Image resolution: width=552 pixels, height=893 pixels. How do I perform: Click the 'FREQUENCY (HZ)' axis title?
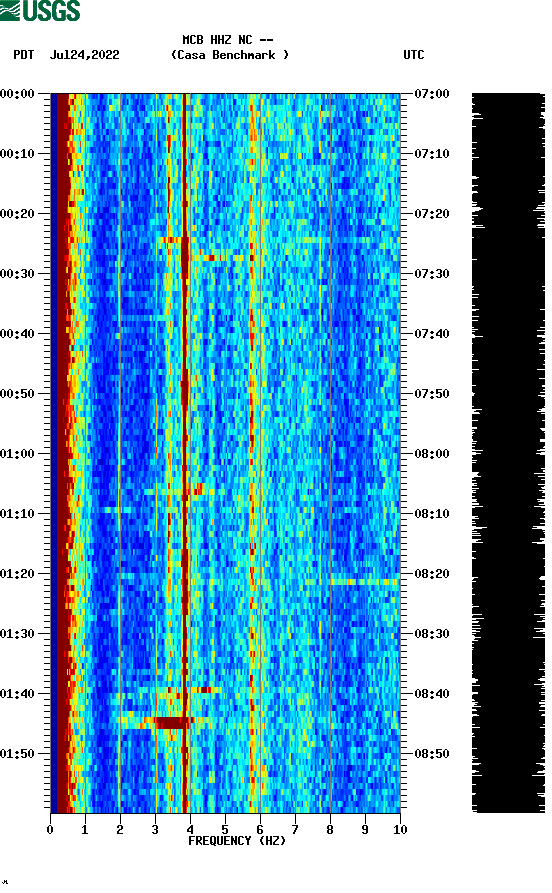(x=237, y=841)
